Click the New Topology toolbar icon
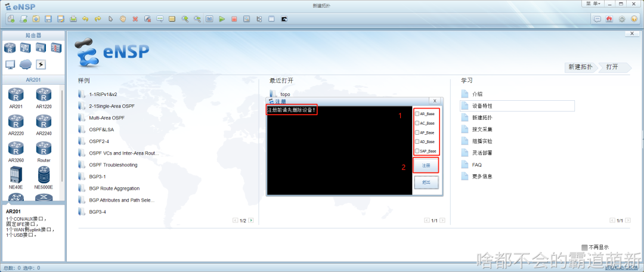Screen dimensions: 644x272 tap(11, 19)
